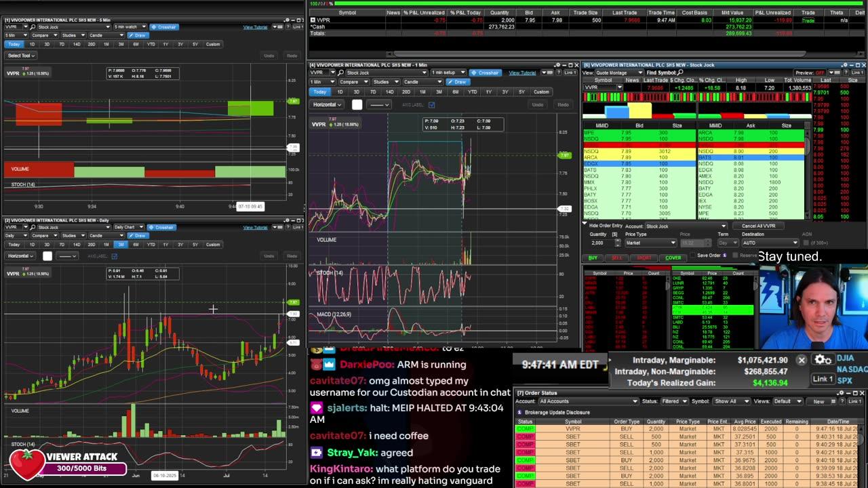868x488 pixels.
Task: Click the line color swatch in Daily chart
Action: tap(47, 256)
